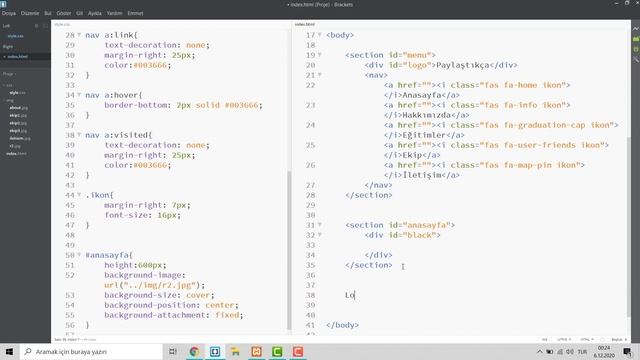Collapse the nav a:link rule fold arrow
640x360 pixels.
click(x=79, y=35)
